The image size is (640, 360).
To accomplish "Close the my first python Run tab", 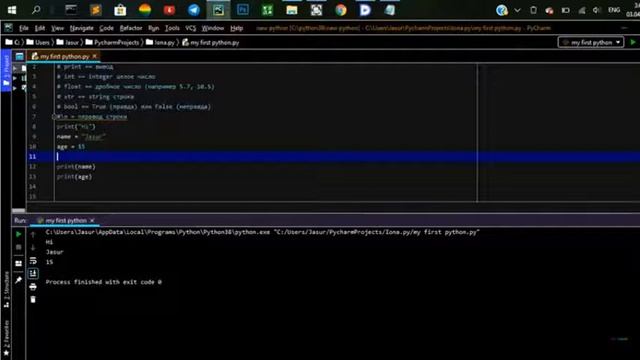I will tap(92, 220).
